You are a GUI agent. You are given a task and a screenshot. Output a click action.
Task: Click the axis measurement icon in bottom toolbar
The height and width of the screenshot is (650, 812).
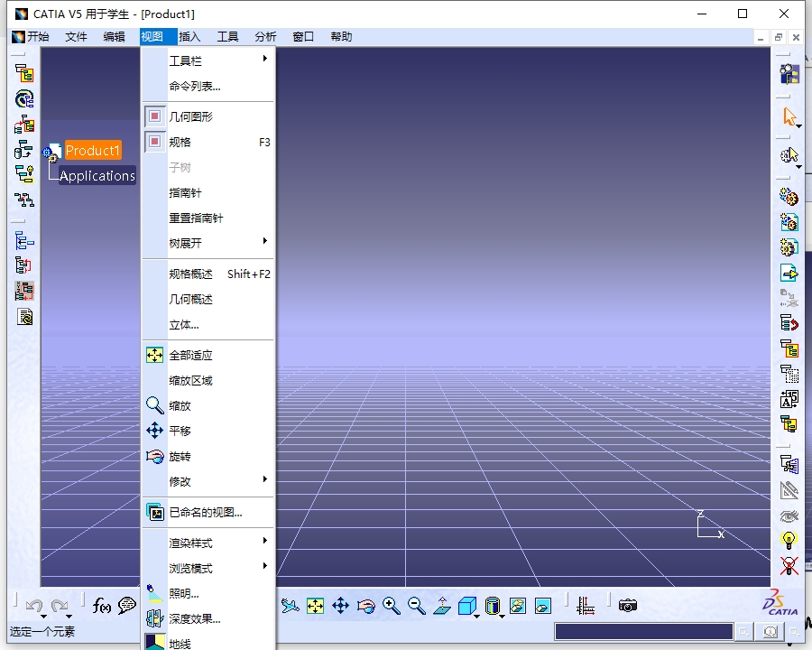click(586, 606)
